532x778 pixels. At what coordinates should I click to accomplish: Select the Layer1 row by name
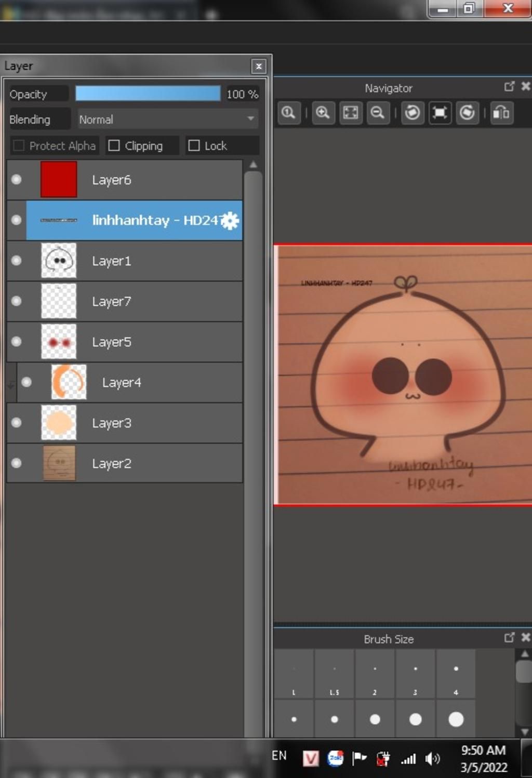pyautogui.click(x=112, y=261)
